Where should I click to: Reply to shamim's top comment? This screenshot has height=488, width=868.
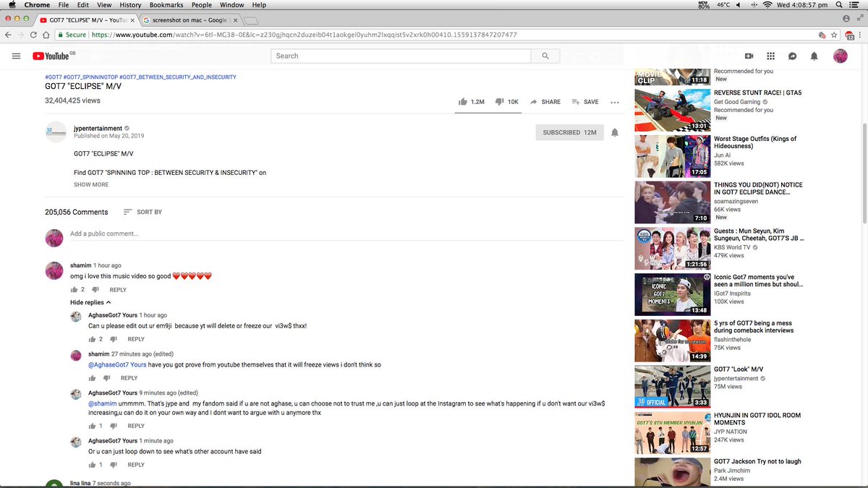pos(118,290)
